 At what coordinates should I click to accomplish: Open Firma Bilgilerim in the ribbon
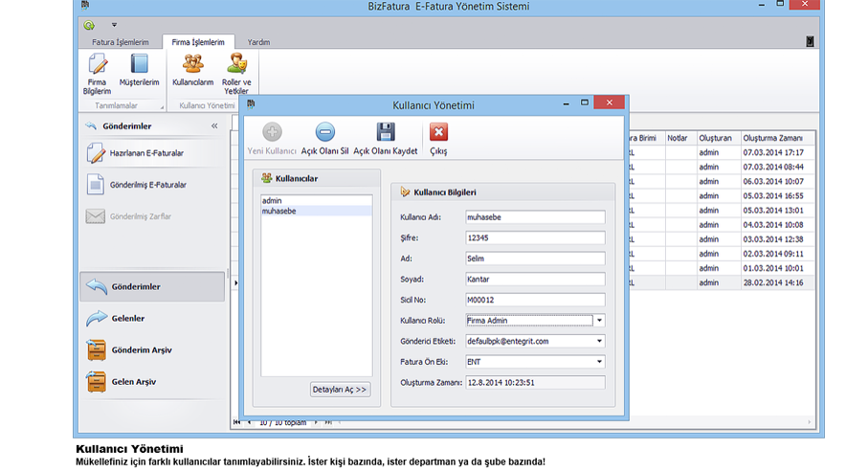98,73
